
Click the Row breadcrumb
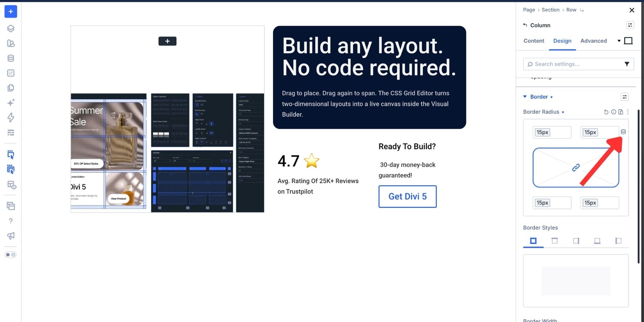(x=571, y=10)
